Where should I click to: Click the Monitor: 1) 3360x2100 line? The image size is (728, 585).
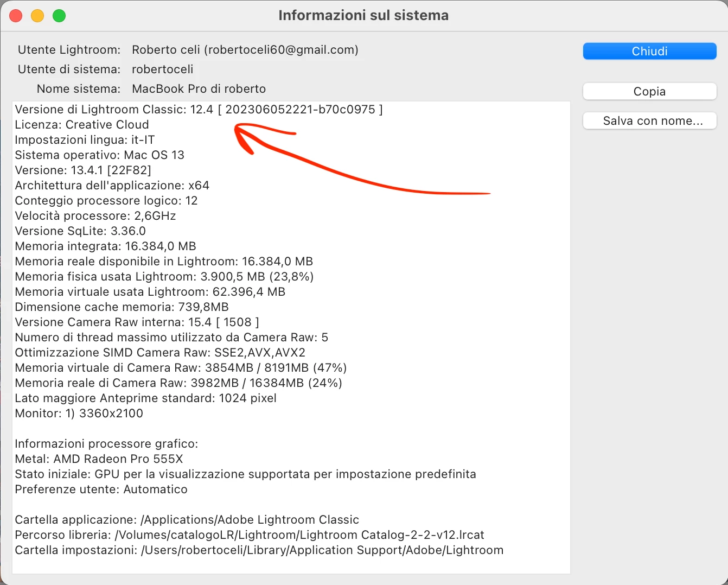tap(79, 414)
